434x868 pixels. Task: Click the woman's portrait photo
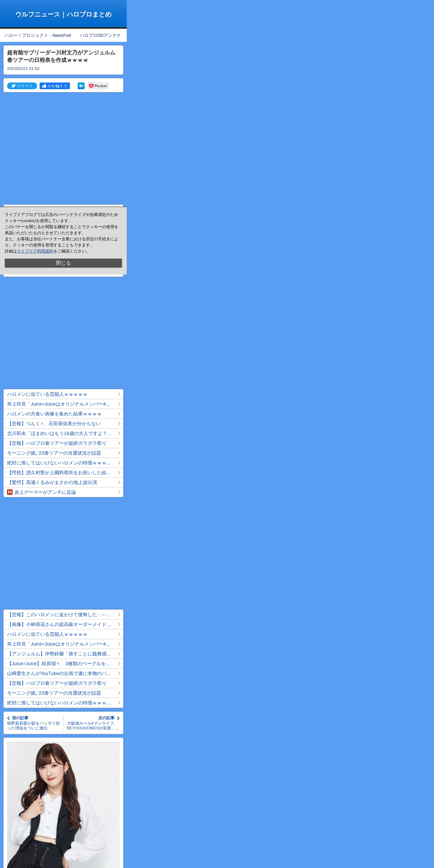tap(63, 805)
